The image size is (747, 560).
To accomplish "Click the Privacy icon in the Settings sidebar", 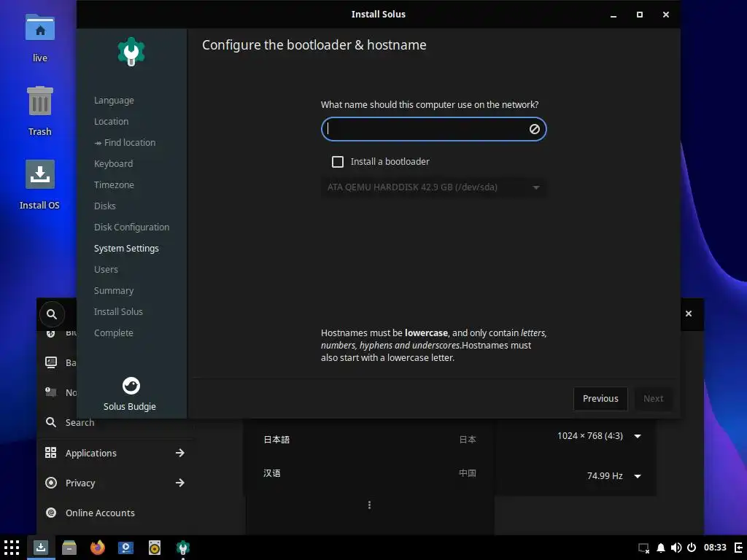I will [x=50, y=483].
